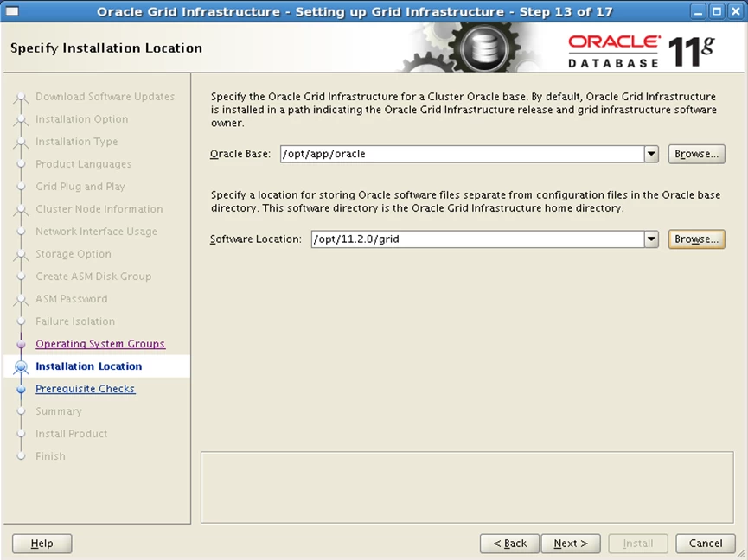Open the Software Location dropdown arrow
Viewport: 748px width, 560px height.
pos(651,239)
